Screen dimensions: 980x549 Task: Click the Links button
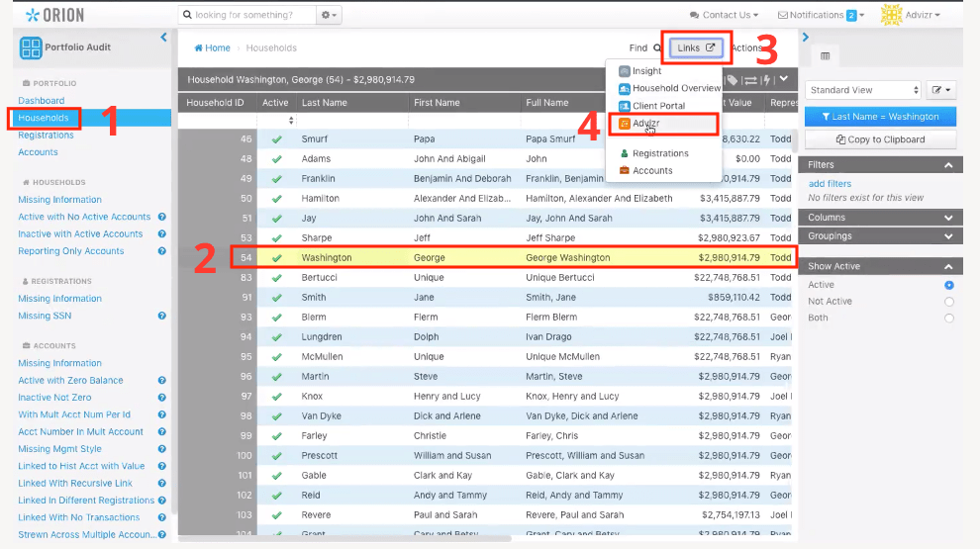(696, 48)
